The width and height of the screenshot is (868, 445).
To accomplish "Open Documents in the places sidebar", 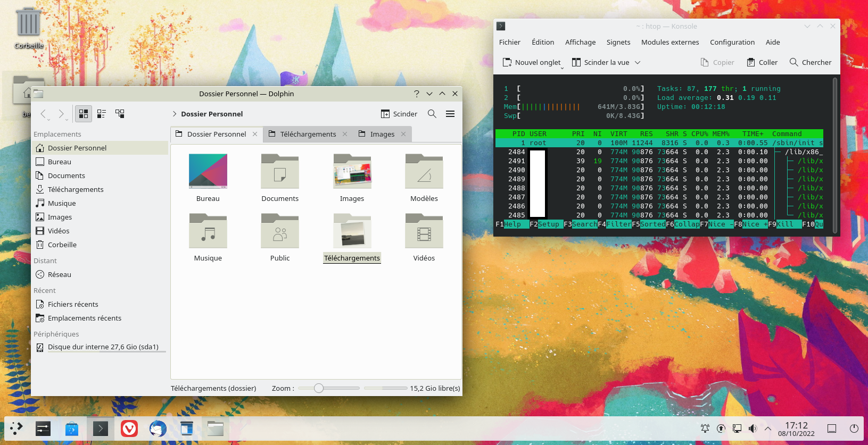I will 100,175.
